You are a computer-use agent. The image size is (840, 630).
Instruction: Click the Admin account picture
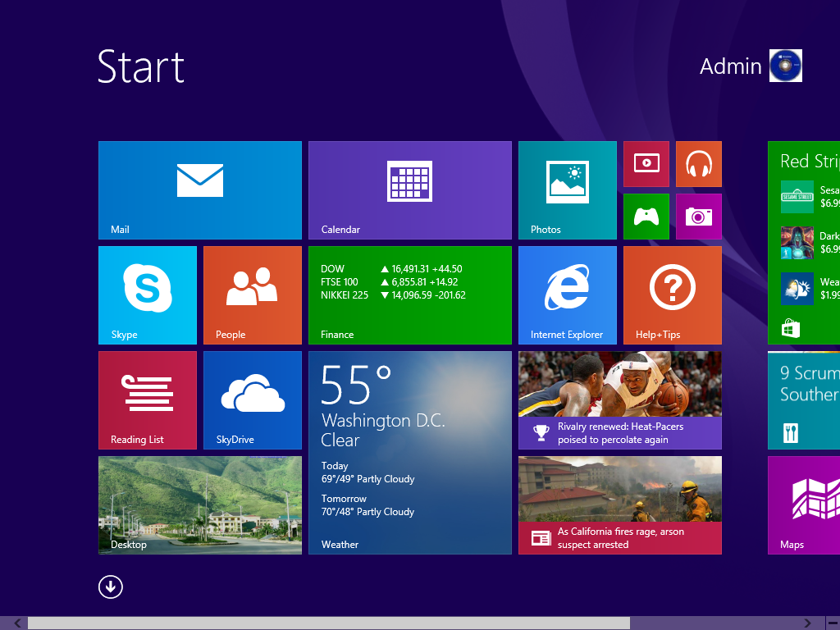(x=785, y=66)
